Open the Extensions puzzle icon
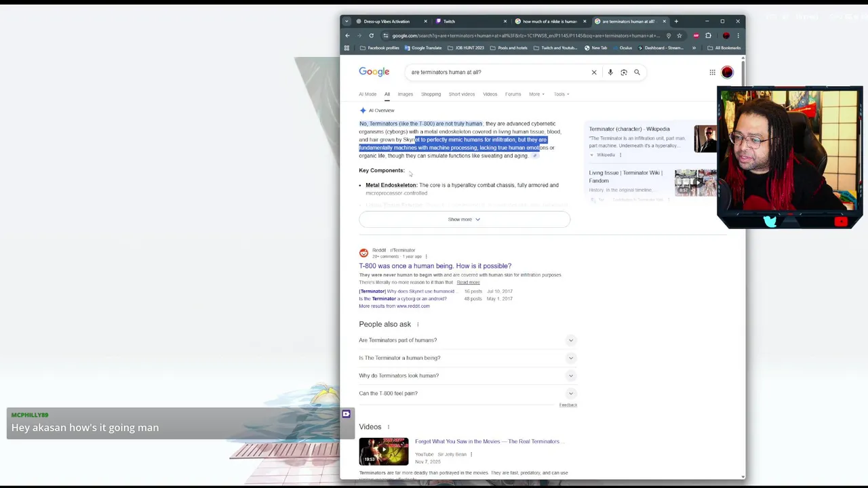Screen dimensions: 868x488 (x=708, y=35)
